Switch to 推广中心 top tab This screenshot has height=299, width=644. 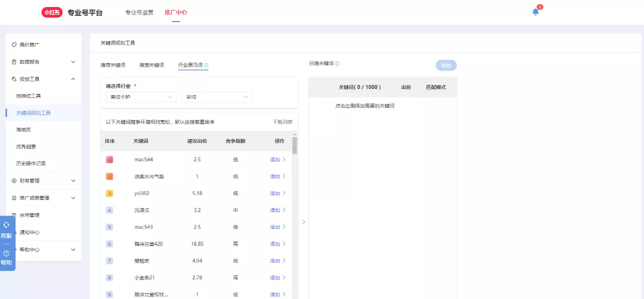176,13
